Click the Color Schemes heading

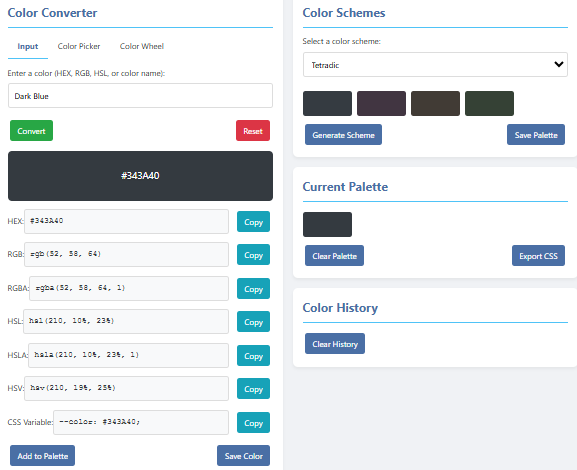tap(344, 13)
